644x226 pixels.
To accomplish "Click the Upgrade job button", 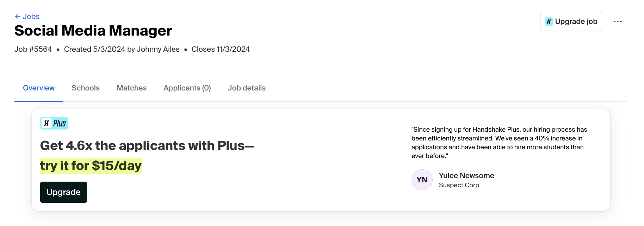I will point(571,21).
